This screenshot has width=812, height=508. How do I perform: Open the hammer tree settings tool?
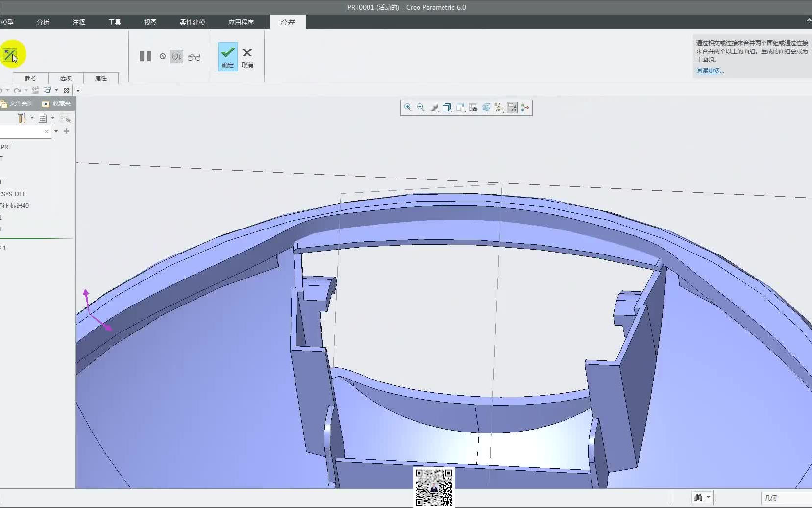point(22,118)
